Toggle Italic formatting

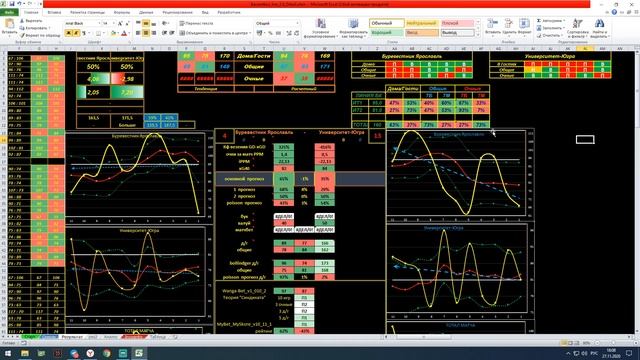click(x=76, y=33)
